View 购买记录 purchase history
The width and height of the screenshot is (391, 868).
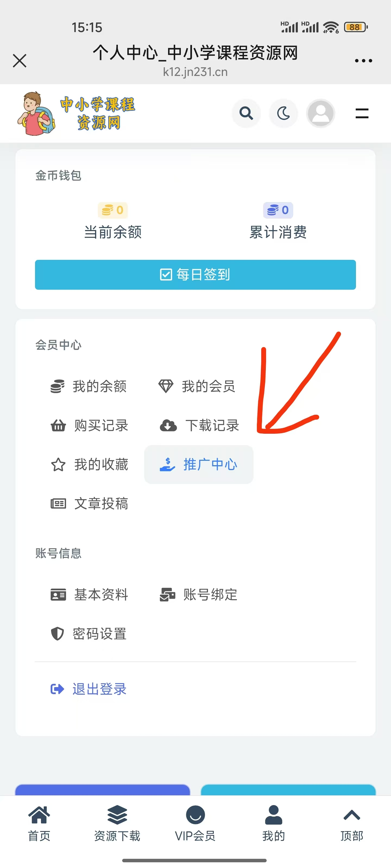click(89, 426)
